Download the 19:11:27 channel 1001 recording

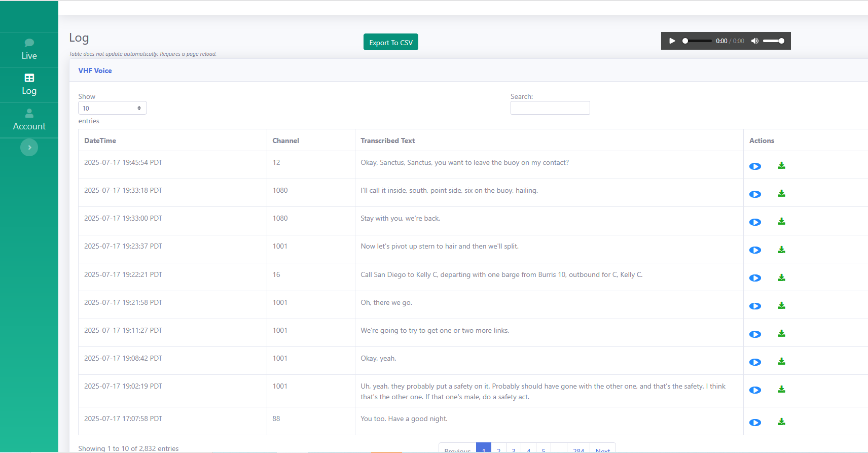[x=781, y=334]
